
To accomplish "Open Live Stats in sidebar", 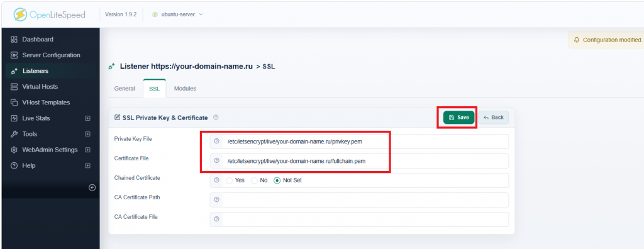I will click(36, 118).
